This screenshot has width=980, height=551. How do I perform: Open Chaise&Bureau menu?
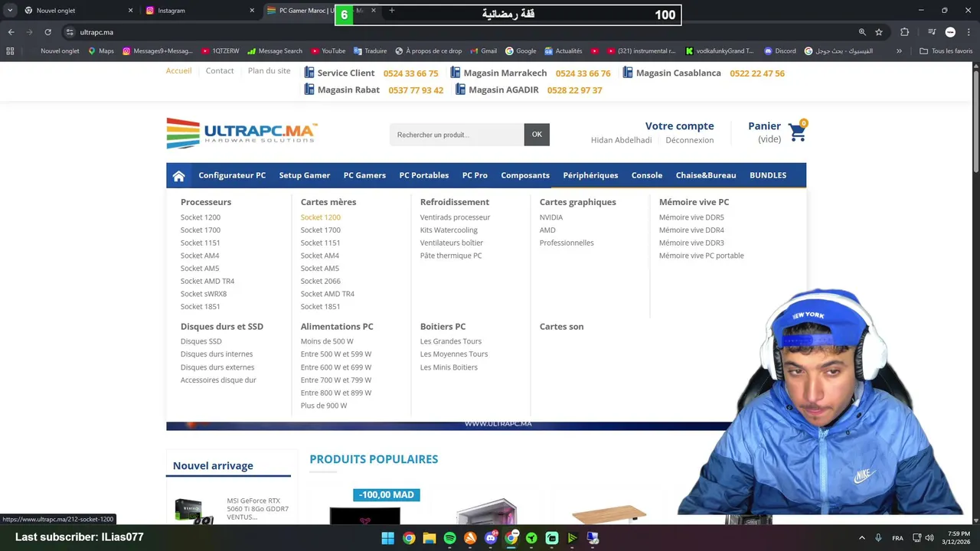(x=706, y=175)
